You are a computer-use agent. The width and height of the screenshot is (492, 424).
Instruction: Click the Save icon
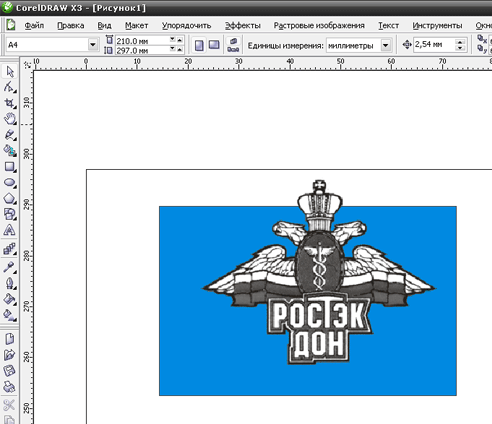coord(10,371)
